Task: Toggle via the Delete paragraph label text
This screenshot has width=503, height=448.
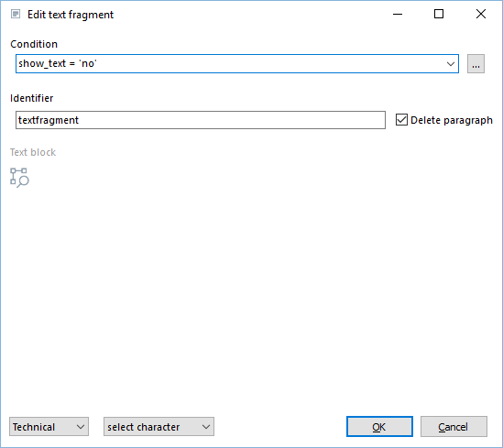Action: (452, 120)
